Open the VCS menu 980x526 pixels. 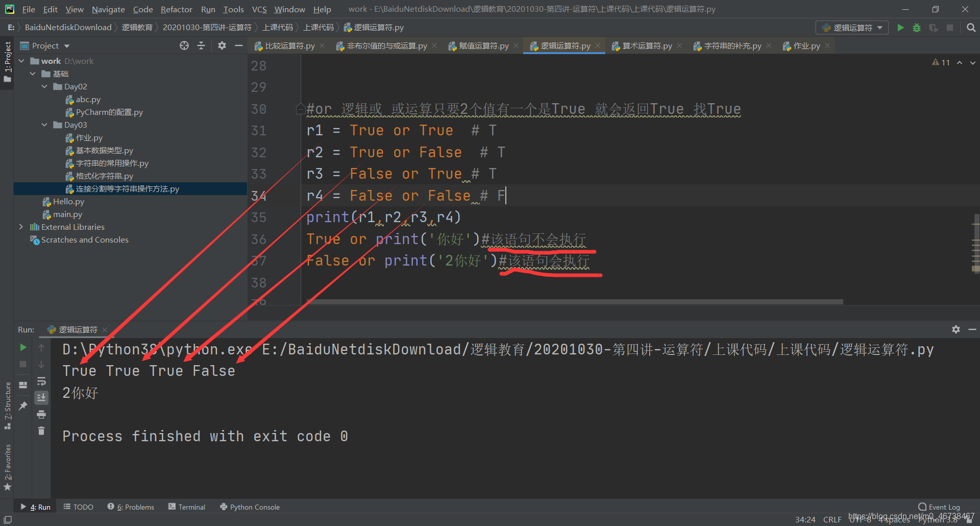(x=259, y=9)
